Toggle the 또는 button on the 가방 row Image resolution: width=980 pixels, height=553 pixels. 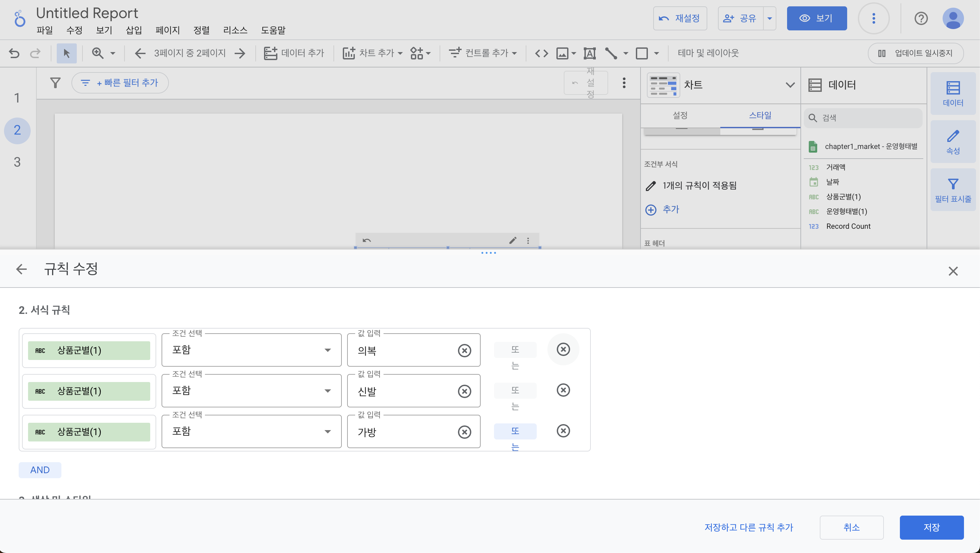pyautogui.click(x=515, y=431)
